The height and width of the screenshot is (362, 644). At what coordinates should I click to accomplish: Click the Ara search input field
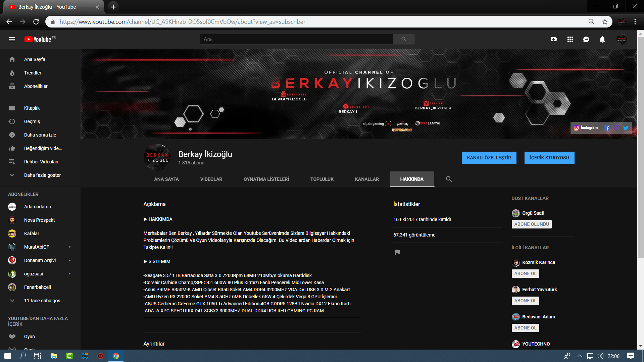(297, 39)
